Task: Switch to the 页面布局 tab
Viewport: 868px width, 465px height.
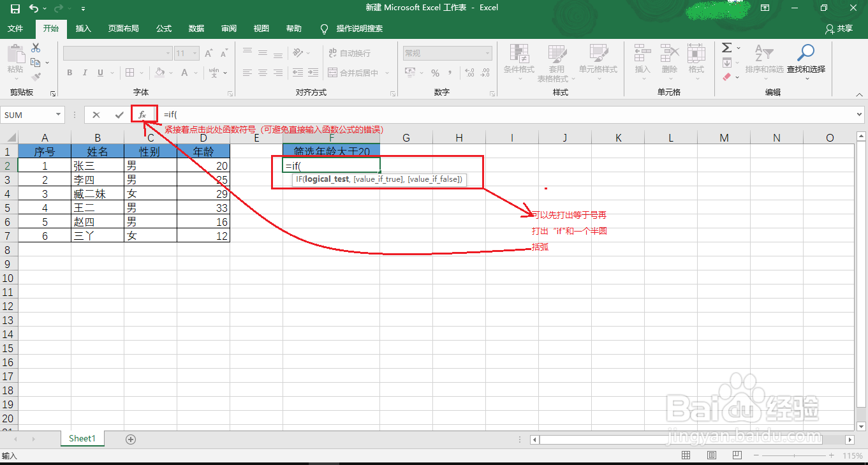Action: pyautogui.click(x=124, y=29)
